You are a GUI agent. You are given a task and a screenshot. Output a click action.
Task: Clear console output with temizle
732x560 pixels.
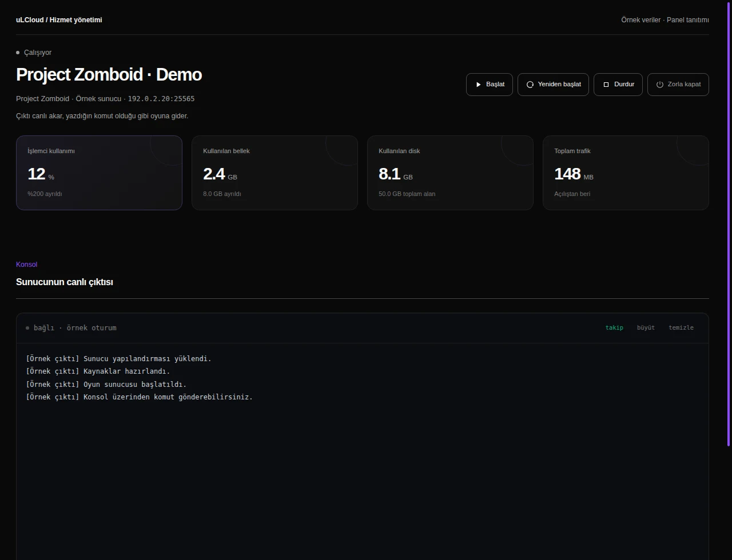click(x=681, y=327)
